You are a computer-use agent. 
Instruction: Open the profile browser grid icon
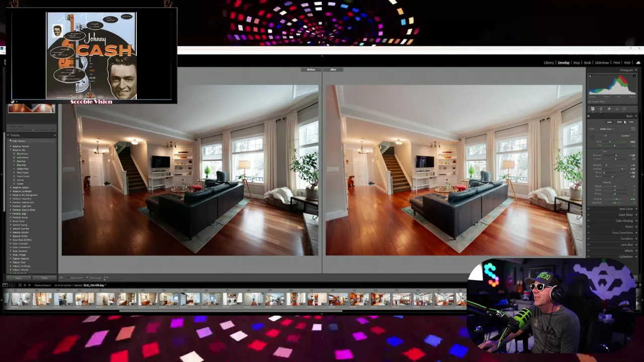coord(633,129)
